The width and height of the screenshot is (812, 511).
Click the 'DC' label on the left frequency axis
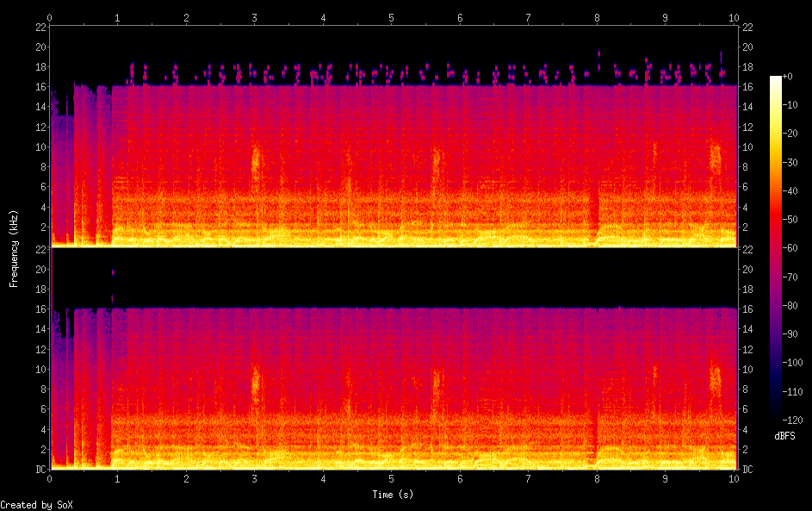click(41, 470)
